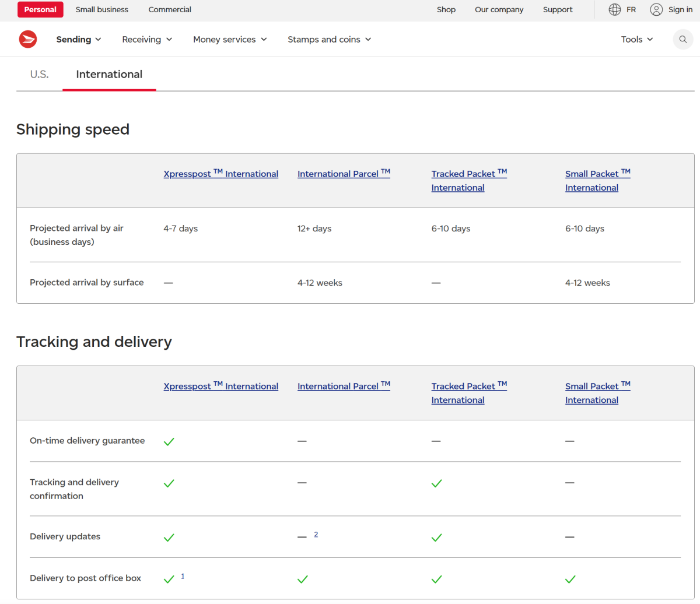Open International Parcel link in Shipping speed table
The height and width of the screenshot is (604, 700).
pos(344,173)
